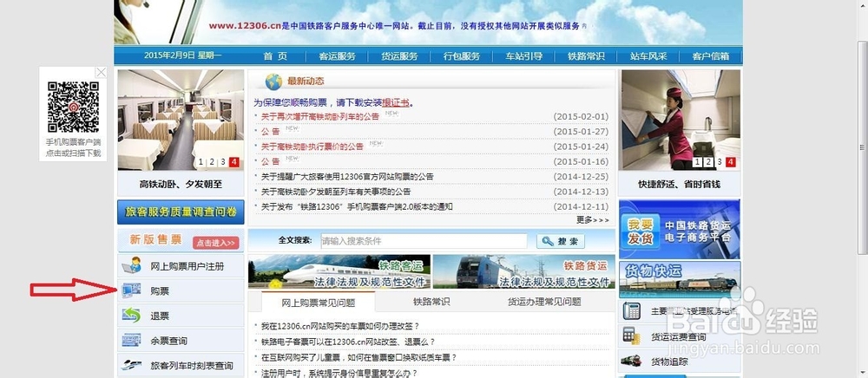Screen dimensions: 868x378
Task: Go to 首页 in navigation bar
Action: click(x=275, y=55)
